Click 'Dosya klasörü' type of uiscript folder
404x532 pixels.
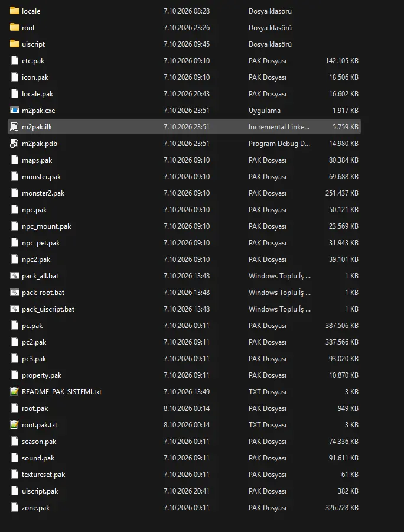270,44
